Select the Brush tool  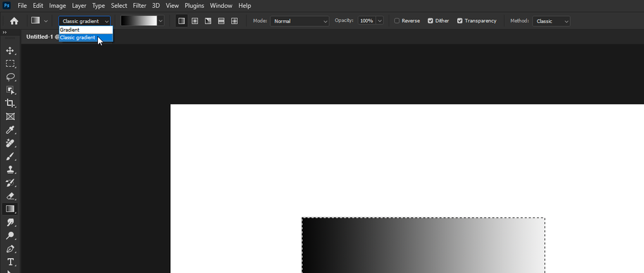(x=10, y=156)
